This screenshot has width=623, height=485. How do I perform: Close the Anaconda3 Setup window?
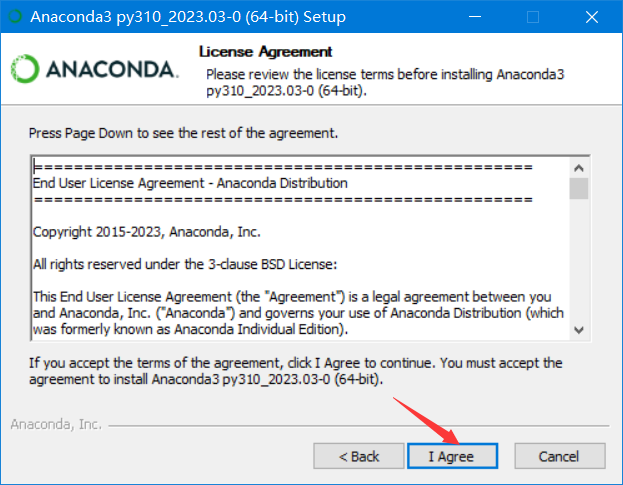click(592, 17)
